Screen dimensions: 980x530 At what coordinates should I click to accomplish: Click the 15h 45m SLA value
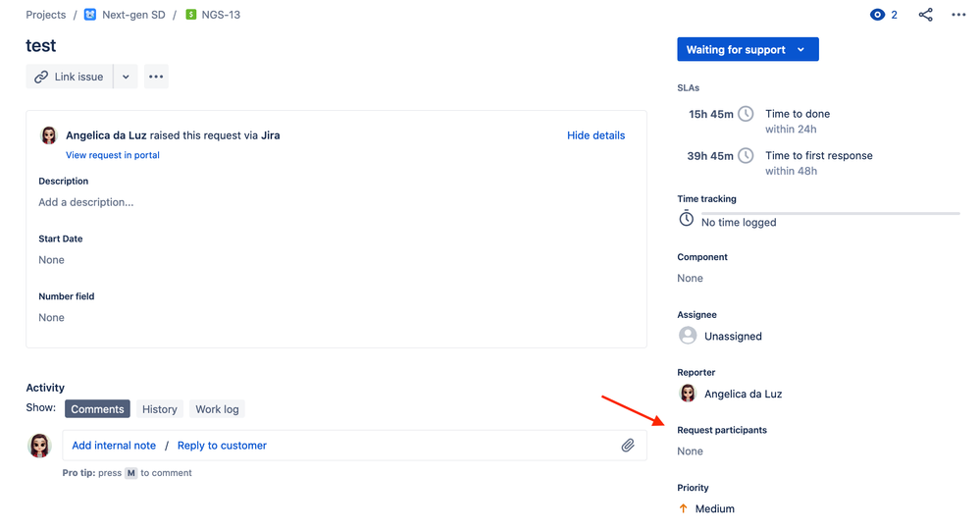click(x=710, y=114)
